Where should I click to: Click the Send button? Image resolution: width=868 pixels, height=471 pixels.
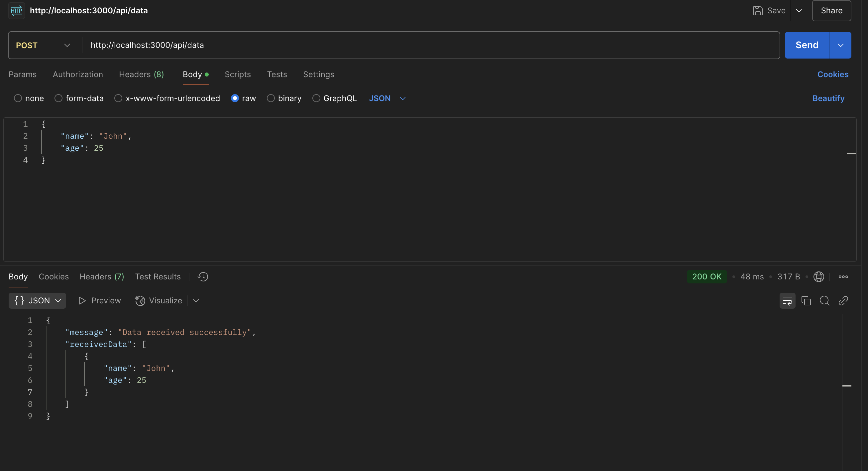pos(807,45)
